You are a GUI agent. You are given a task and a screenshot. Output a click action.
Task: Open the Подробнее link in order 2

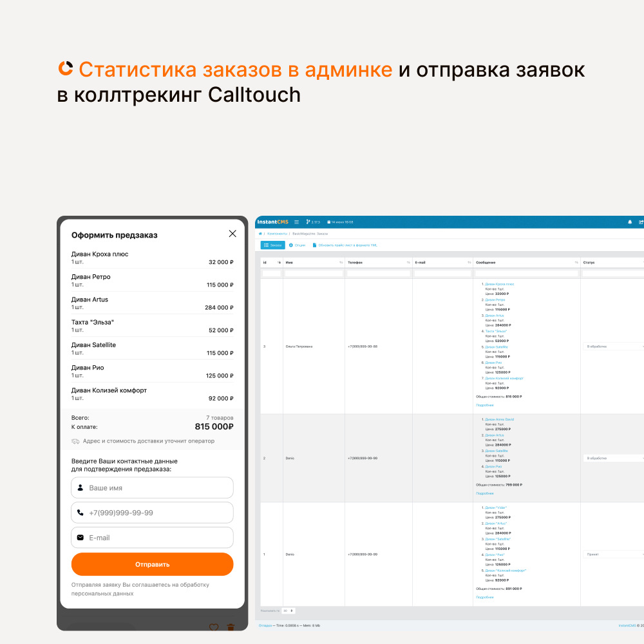(x=485, y=494)
